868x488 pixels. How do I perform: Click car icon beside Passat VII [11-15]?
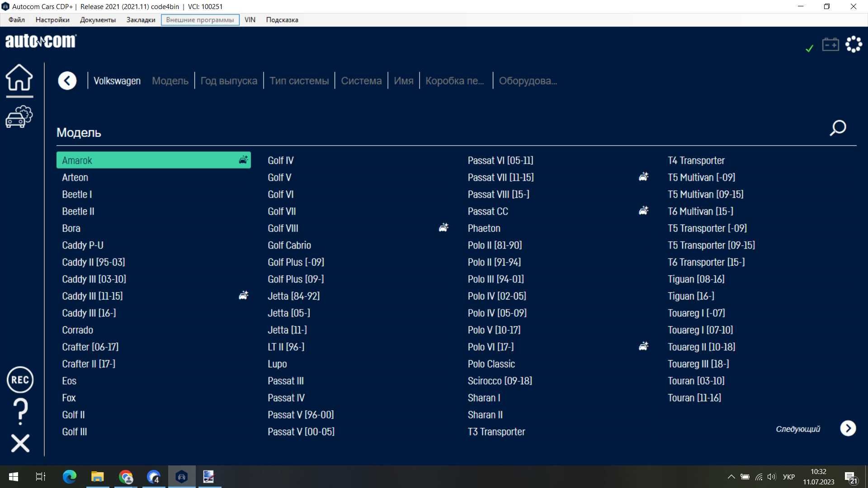[643, 177]
